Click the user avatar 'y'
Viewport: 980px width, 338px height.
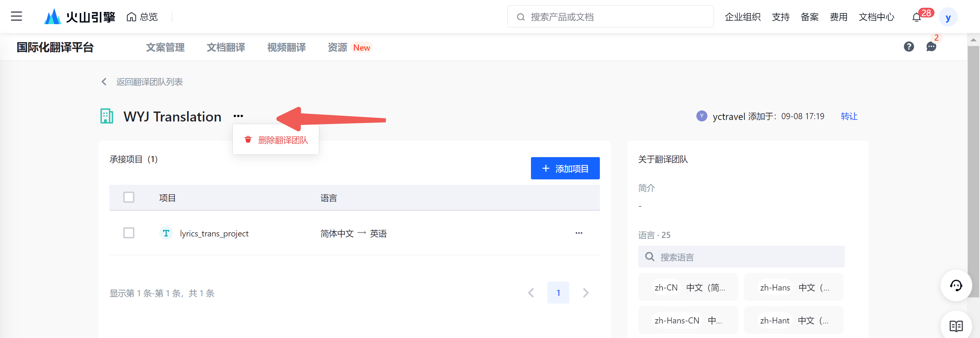pyautogui.click(x=948, y=17)
